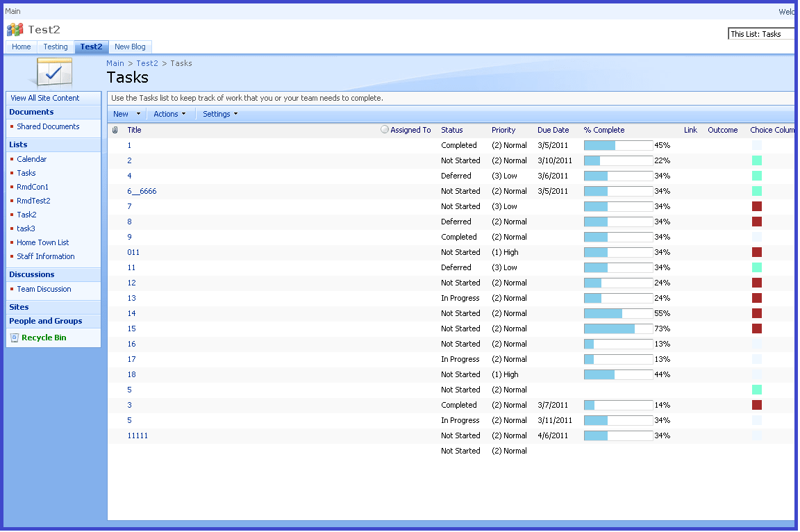The width and height of the screenshot is (800, 532).
Task: Click the green choice swatch in row 11
Action: coord(757,268)
